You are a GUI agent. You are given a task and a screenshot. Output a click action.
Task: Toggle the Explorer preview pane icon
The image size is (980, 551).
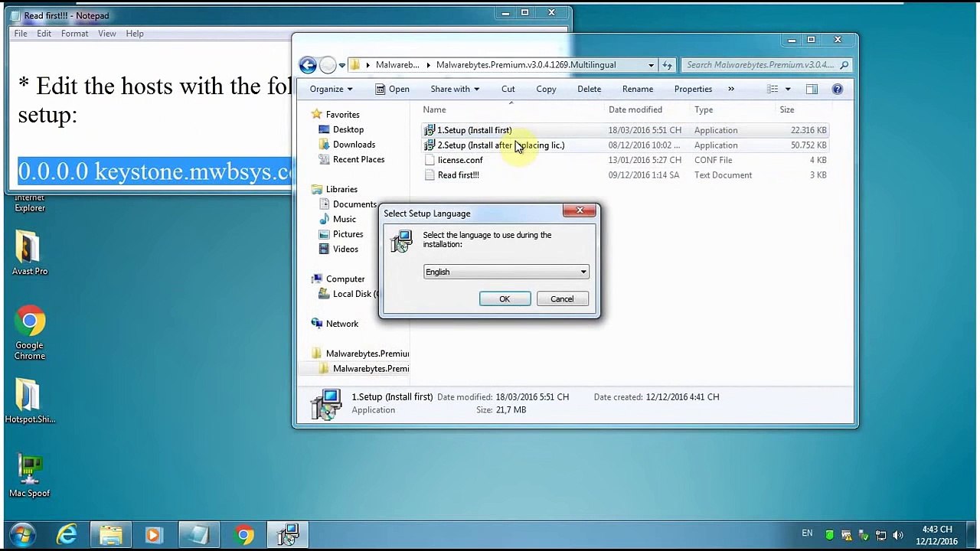(812, 89)
